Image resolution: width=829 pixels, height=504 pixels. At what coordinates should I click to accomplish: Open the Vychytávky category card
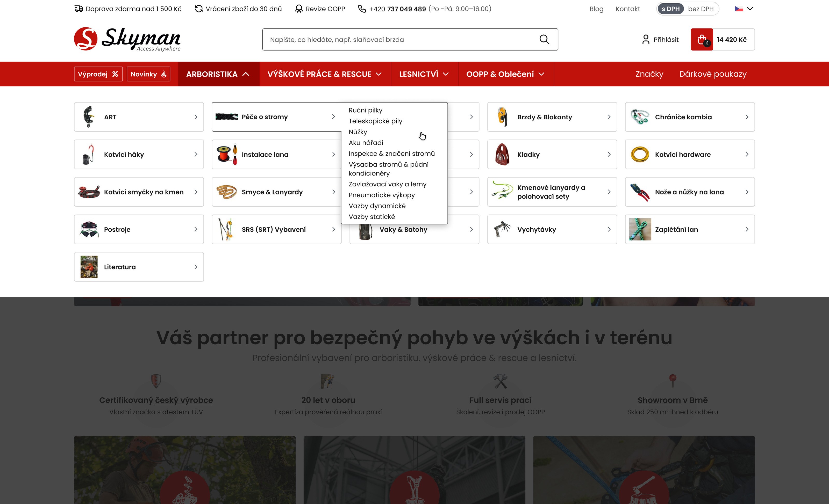552,229
